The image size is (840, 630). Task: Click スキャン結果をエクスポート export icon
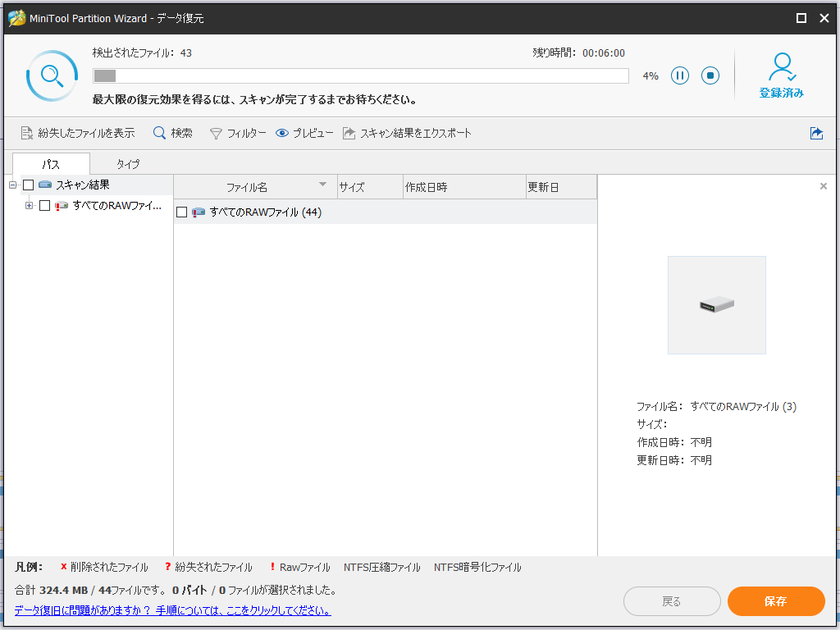(349, 133)
